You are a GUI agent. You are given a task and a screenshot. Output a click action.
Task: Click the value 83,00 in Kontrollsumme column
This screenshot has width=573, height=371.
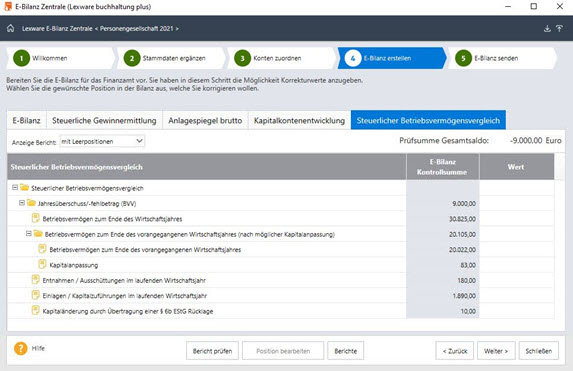pos(468,265)
